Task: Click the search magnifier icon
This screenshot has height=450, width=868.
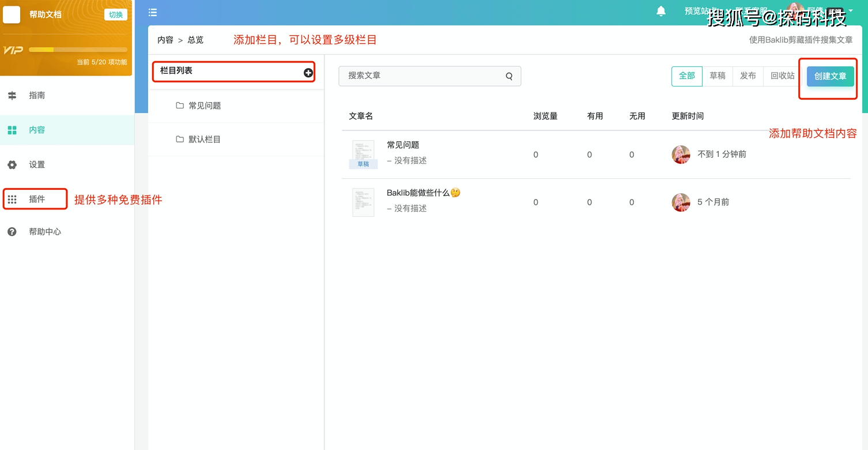Action: [x=509, y=76]
